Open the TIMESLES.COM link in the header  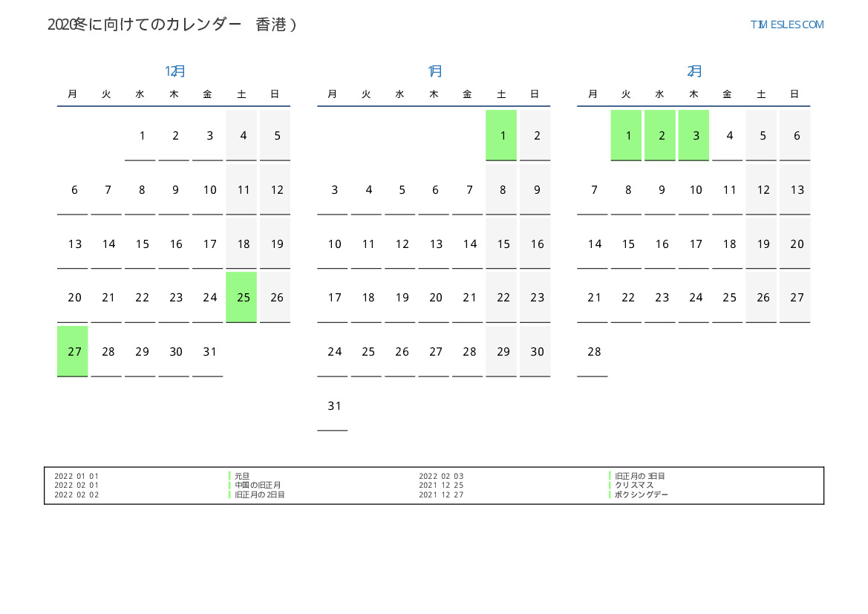point(786,25)
